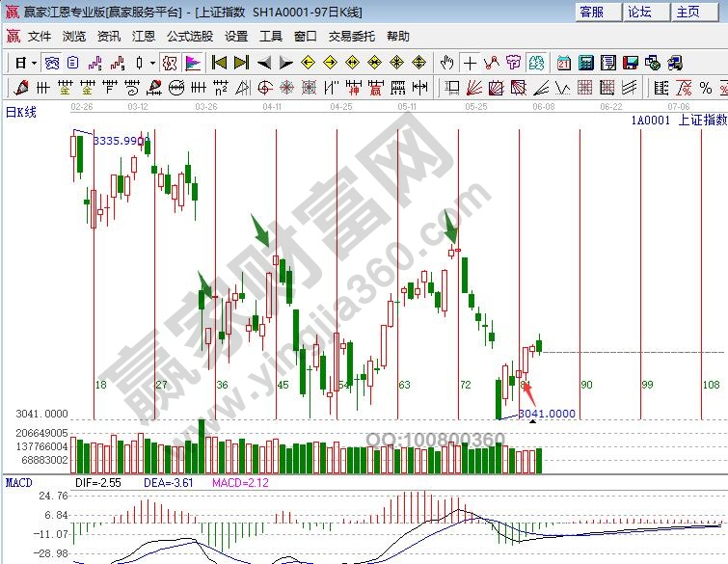Click the black right-arrow scroll icon
The width and height of the screenshot is (728, 564).
click(x=286, y=63)
